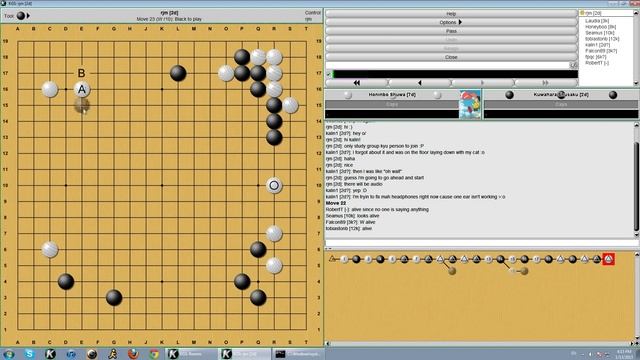Click the black stone at G3
Image resolution: width=640 pixels, height=360 pixels.
[114, 298]
